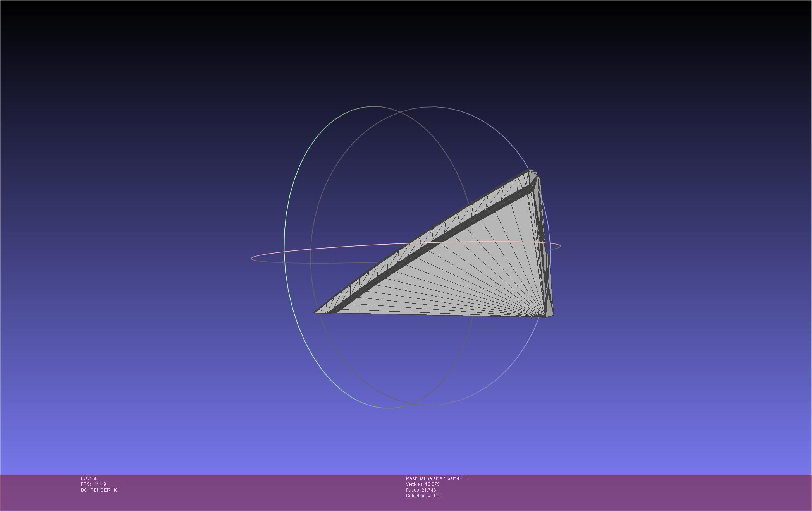
Task: Click the Mesh: jaune shield part 4.STL label
Action: point(437,478)
